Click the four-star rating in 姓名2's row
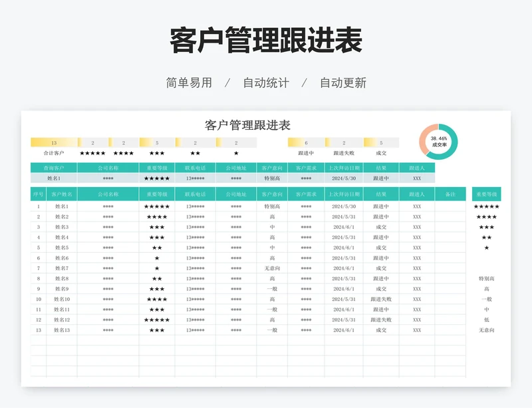The image size is (532, 408). coord(157,217)
